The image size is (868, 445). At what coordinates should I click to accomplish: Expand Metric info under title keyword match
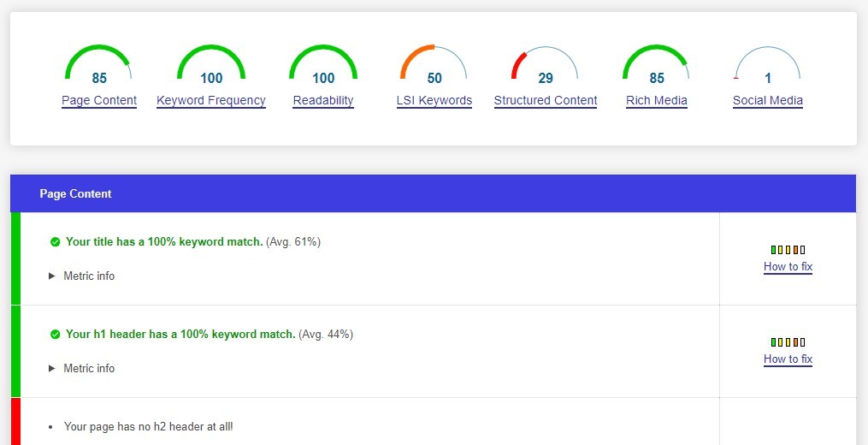[x=81, y=276]
